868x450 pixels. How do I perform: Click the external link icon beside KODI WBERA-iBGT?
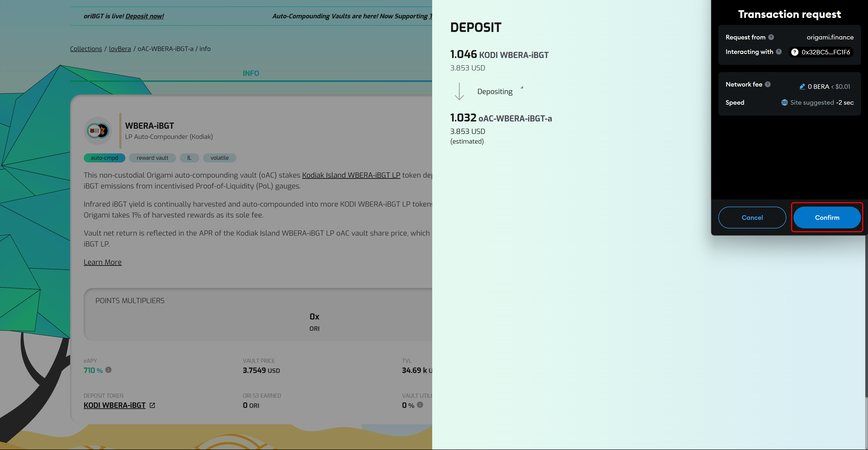152,405
